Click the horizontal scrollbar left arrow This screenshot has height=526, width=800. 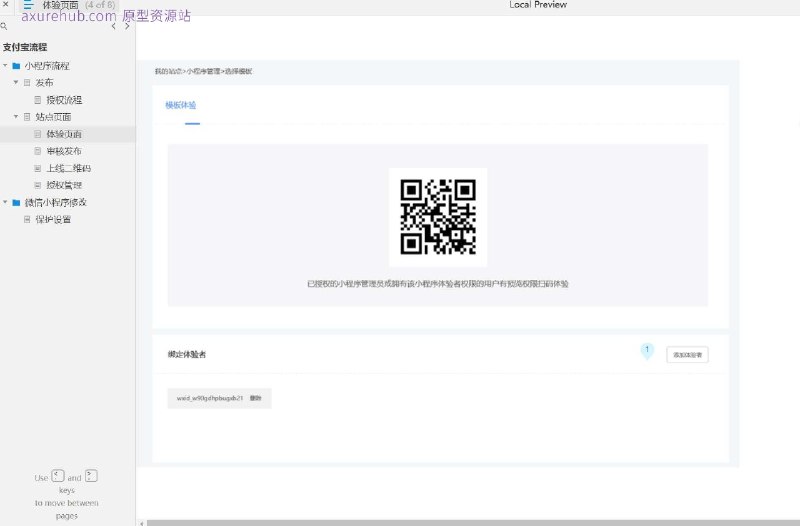click(142, 523)
